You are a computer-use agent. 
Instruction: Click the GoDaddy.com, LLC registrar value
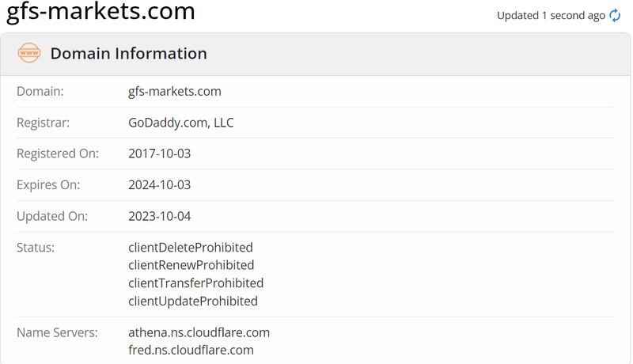pos(181,123)
